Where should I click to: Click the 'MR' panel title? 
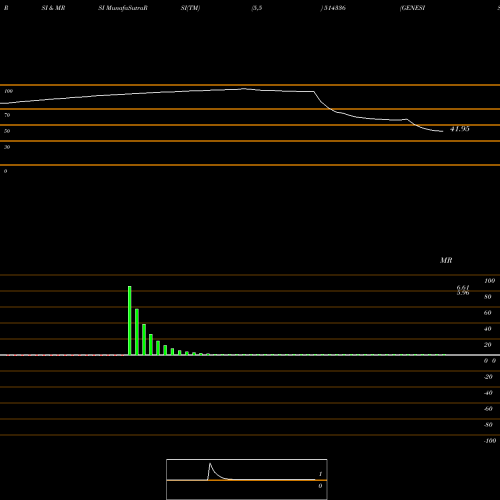pos(446,260)
